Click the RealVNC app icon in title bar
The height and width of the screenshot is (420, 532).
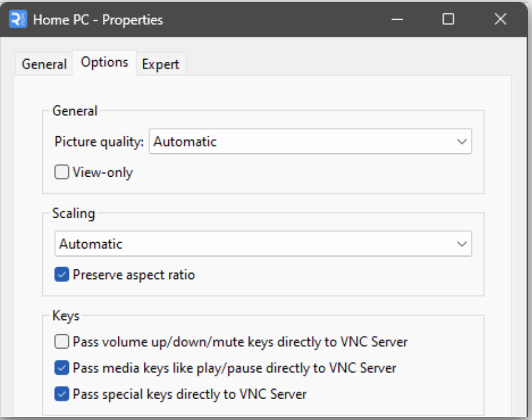tap(18, 20)
